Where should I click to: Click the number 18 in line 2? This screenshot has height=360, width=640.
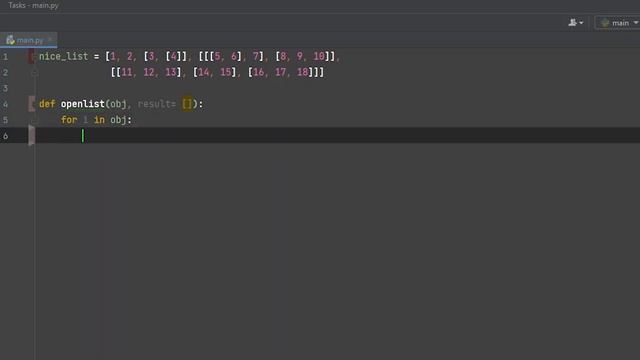[x=302, y=72]
